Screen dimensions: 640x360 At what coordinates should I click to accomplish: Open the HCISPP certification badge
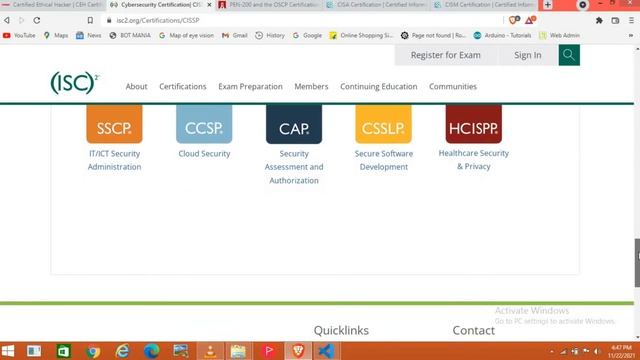pos(473,124)
